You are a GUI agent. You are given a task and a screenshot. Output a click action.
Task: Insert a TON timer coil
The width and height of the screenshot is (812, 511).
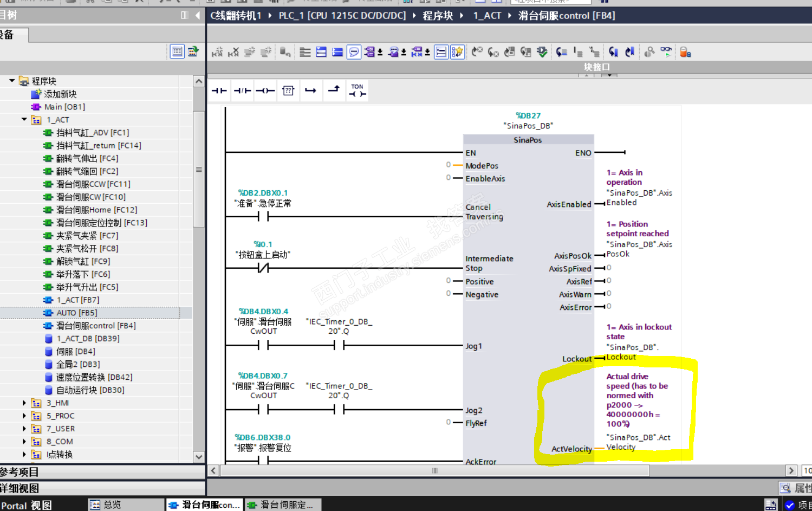(x=358, y=90)
